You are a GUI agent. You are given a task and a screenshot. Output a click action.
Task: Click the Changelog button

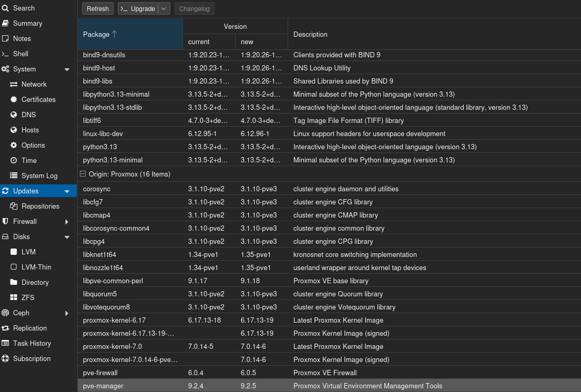(195, 8)
